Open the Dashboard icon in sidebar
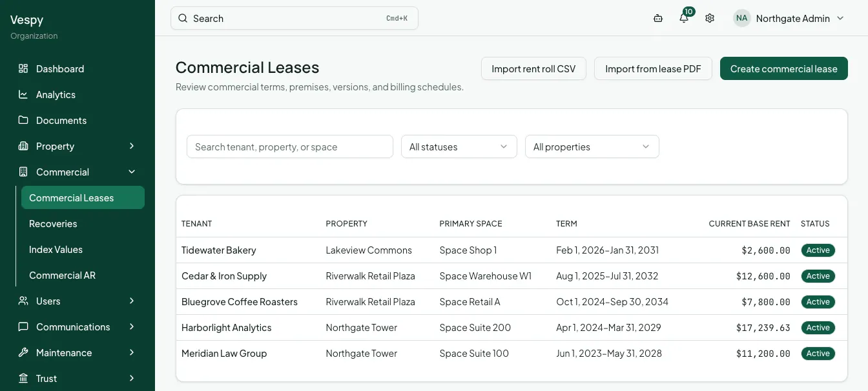 coord(23,68)
